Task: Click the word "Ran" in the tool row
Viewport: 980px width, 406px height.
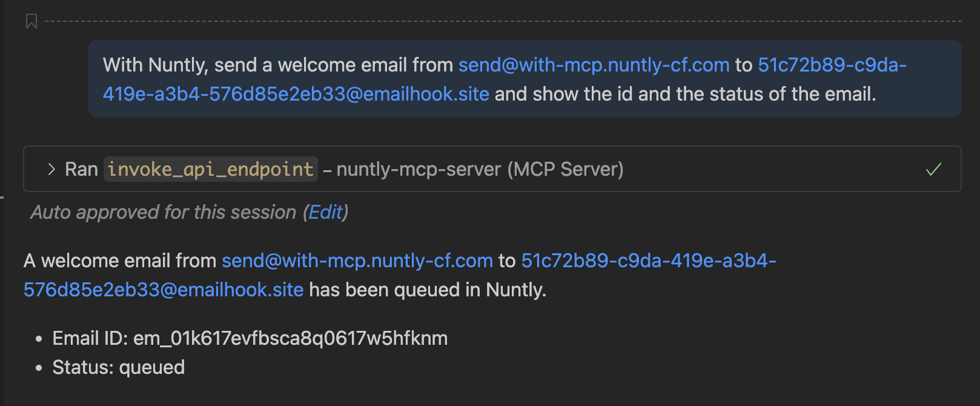Action: point(81,169)
